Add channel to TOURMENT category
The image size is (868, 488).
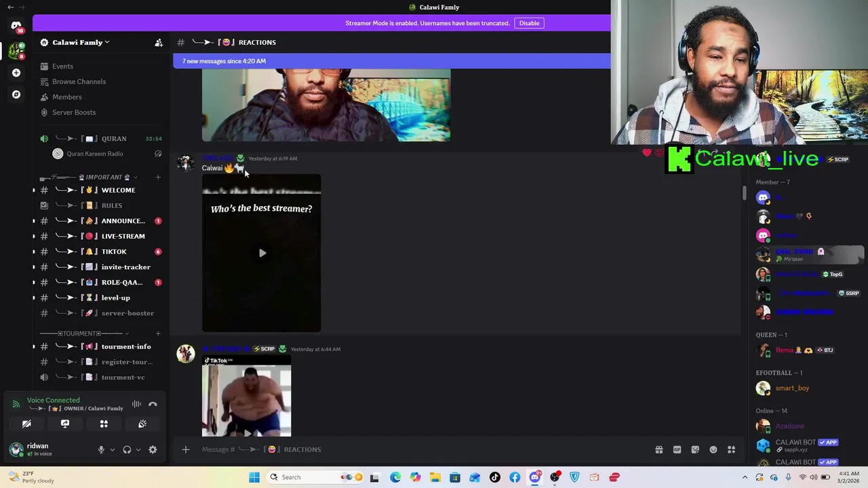[158, 334]
